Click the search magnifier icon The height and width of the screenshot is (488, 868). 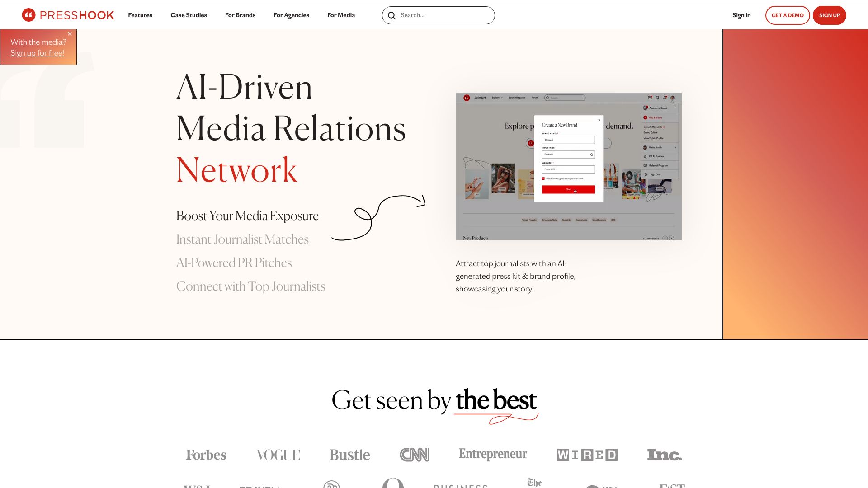(392, 15)
